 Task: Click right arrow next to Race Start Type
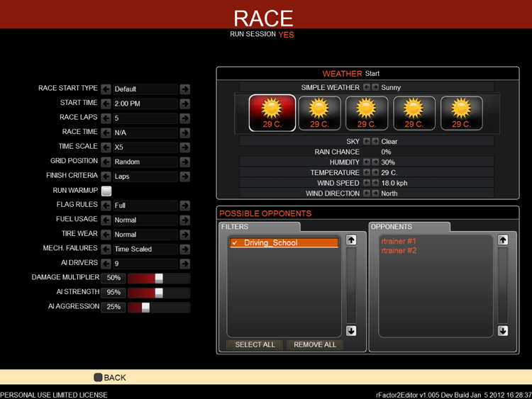click(x=184, y=89)
